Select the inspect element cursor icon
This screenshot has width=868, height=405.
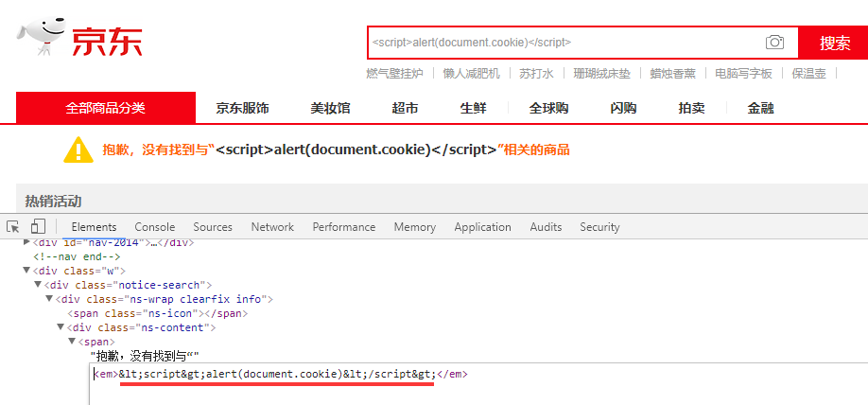point(12,226)
